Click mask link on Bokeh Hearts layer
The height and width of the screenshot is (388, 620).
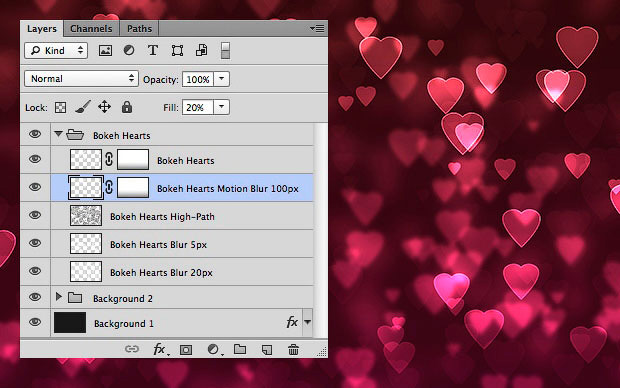pyautogui.click(x=109, y=159)
